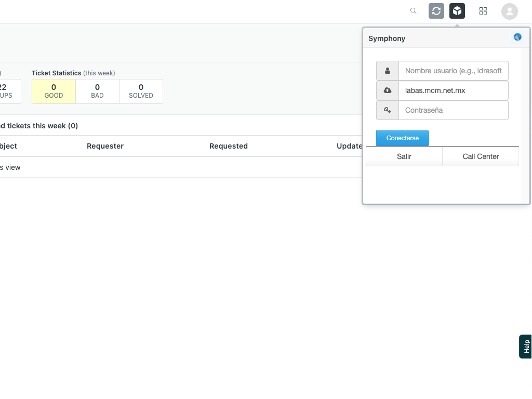Focus the Contraseña password field

click(453, 110)
